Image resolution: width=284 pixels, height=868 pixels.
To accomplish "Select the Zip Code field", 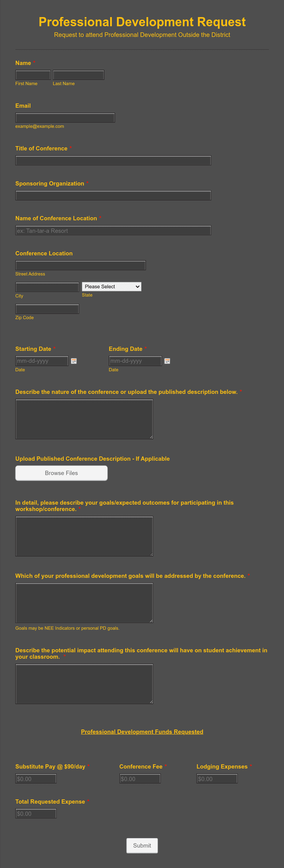I will tap(47, 309).
